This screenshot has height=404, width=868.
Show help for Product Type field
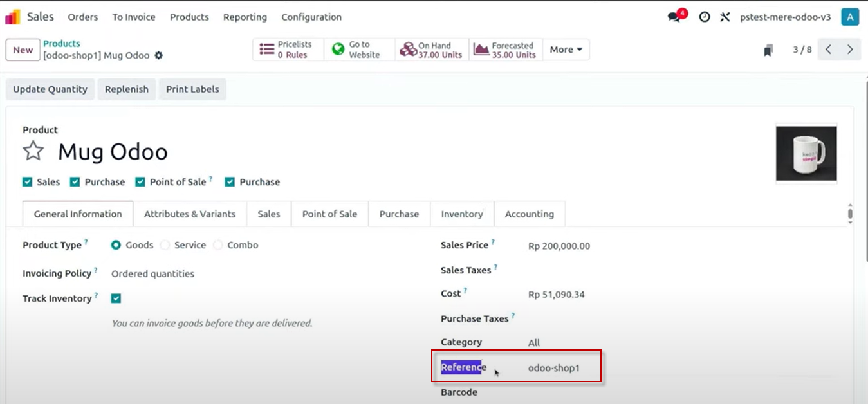[86, 243]
